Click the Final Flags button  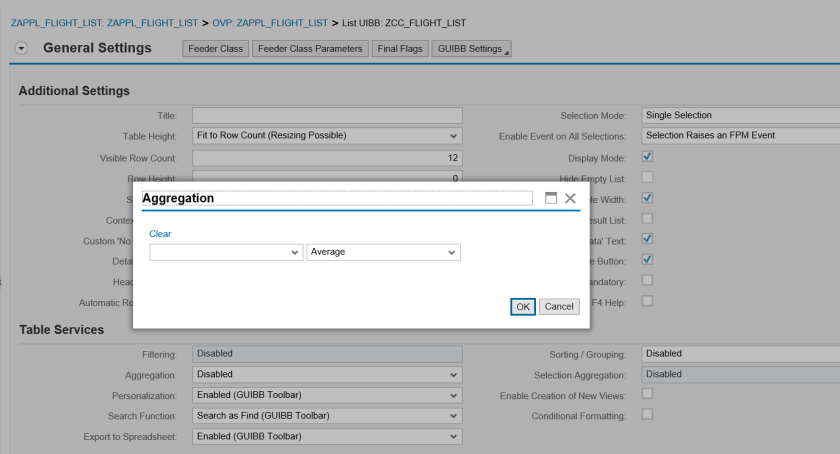pyautogui.click(x=399, y=49)
